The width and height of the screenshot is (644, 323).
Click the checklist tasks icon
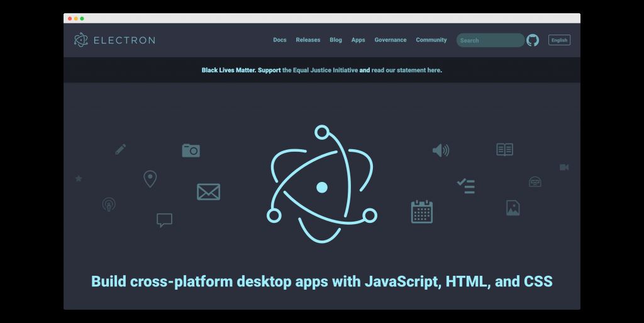(x=466, y=186)
